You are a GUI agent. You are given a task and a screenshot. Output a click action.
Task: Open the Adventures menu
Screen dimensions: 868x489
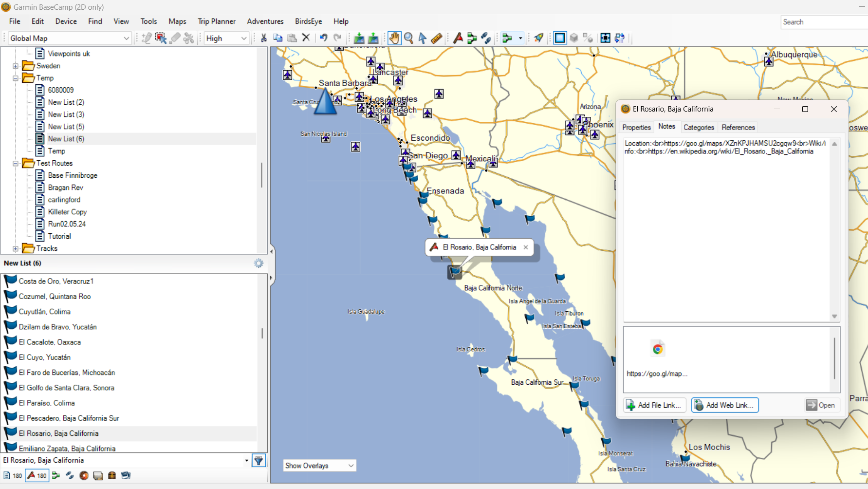tap(265, 21)
